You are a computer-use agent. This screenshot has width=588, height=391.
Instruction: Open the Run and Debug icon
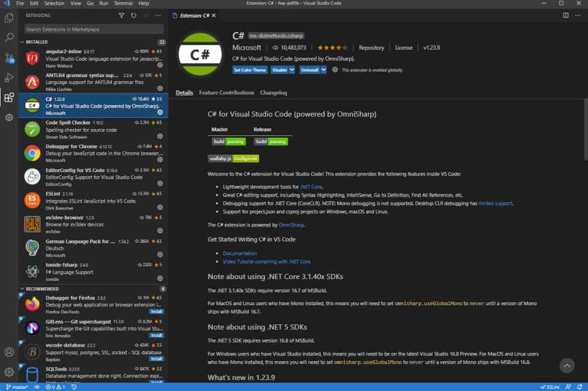point(8,78)
